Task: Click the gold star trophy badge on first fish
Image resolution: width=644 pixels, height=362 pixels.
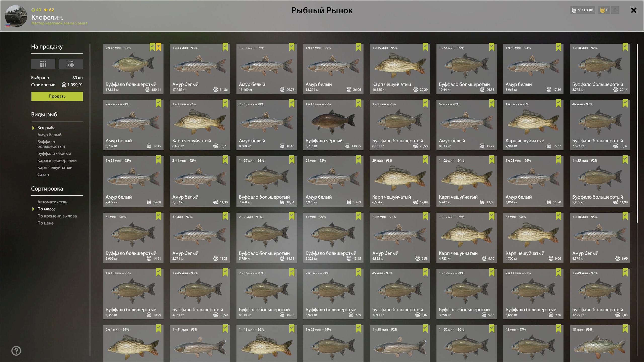Action: pyautogui.click(x=158, y=47)
